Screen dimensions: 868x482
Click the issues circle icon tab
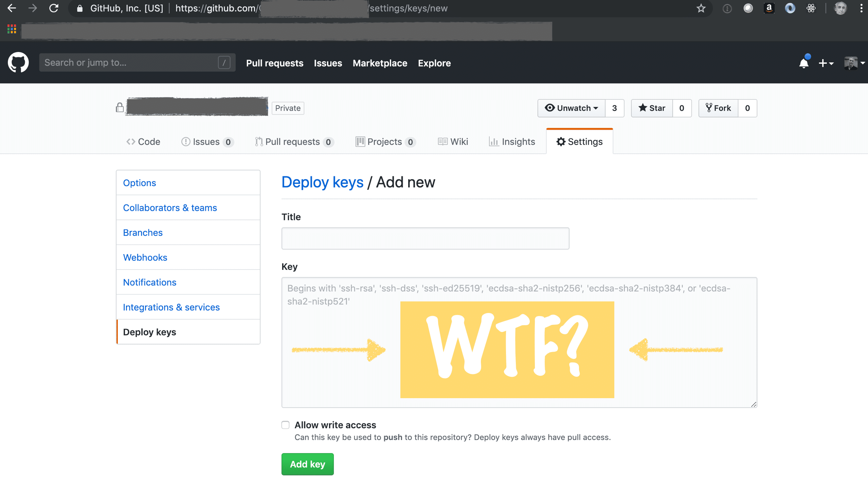185,141
